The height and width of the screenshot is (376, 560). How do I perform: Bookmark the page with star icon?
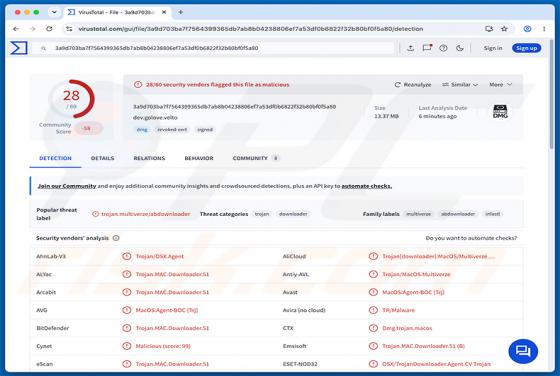(504, 29)
